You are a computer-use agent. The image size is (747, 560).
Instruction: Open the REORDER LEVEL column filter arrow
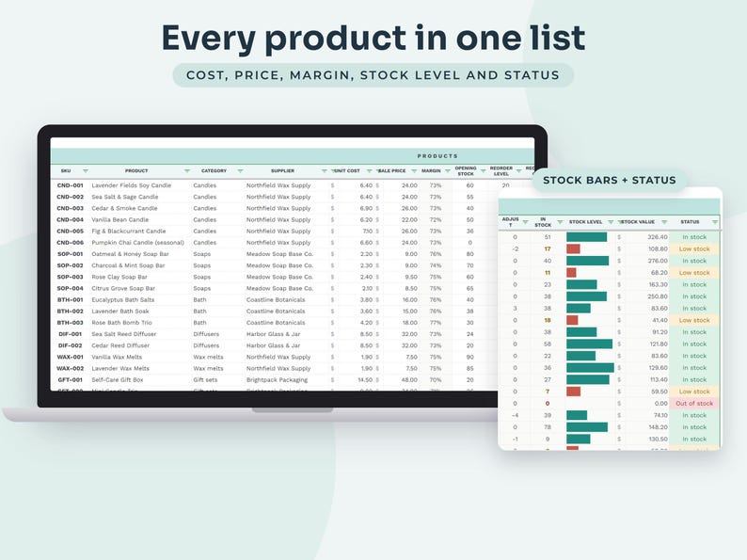tap(518, 170)
